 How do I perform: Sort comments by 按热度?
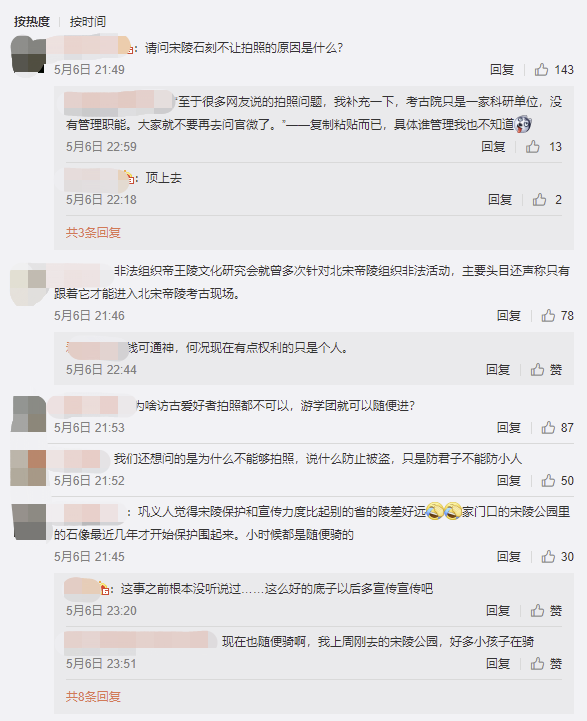[x=32, y=22]
